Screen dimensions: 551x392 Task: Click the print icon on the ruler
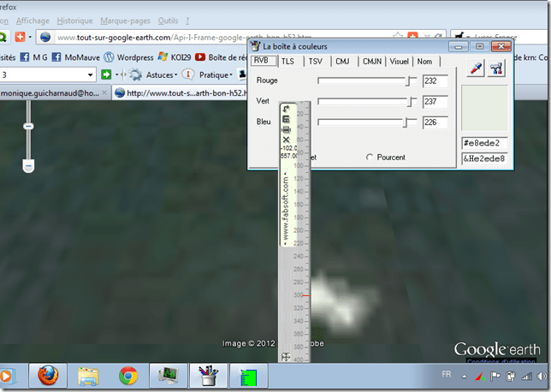pos(286,129)
